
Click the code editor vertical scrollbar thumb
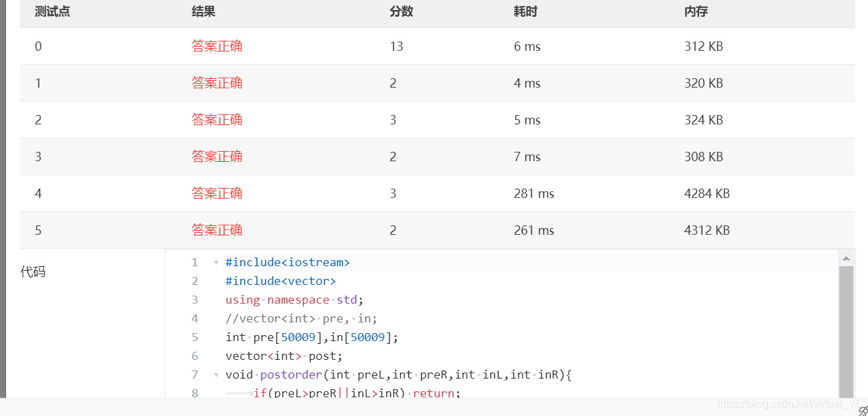click(846, 331)
